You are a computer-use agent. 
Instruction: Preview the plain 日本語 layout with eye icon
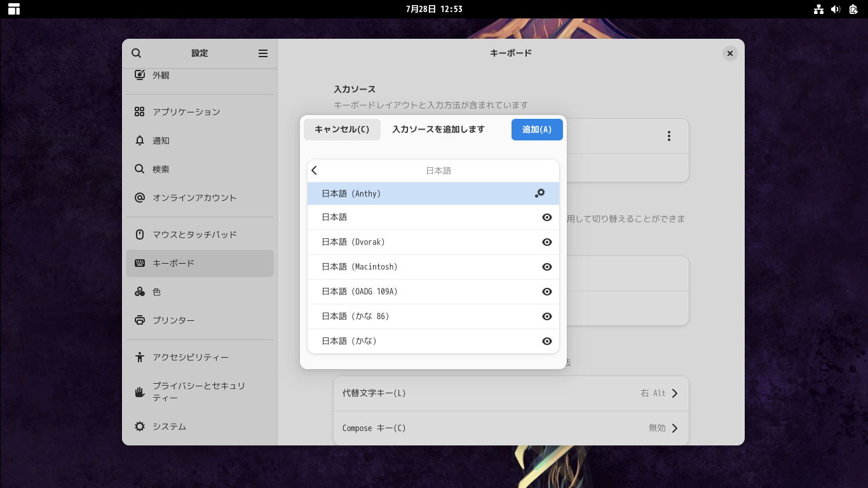(x=547, y=217)
